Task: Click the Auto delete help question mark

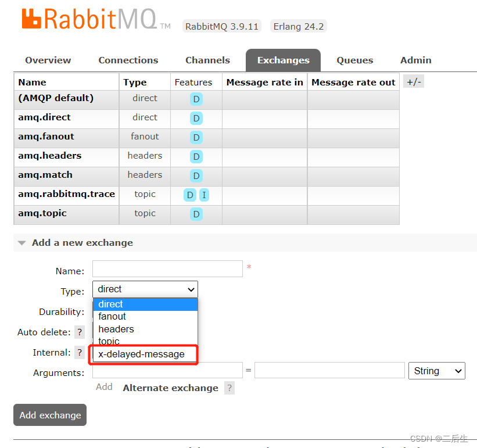Action: pyautogui.click(x=80, y=332)
